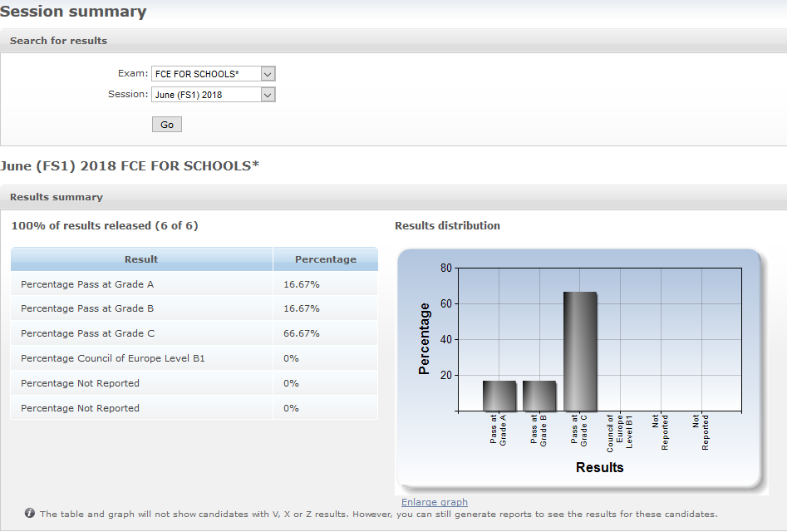This screenshot has width=787, height=532.
Task: Click the 'June (FS1) 2018 FCE FOR SCHOOLS*' heading
Action: point(130,165)
